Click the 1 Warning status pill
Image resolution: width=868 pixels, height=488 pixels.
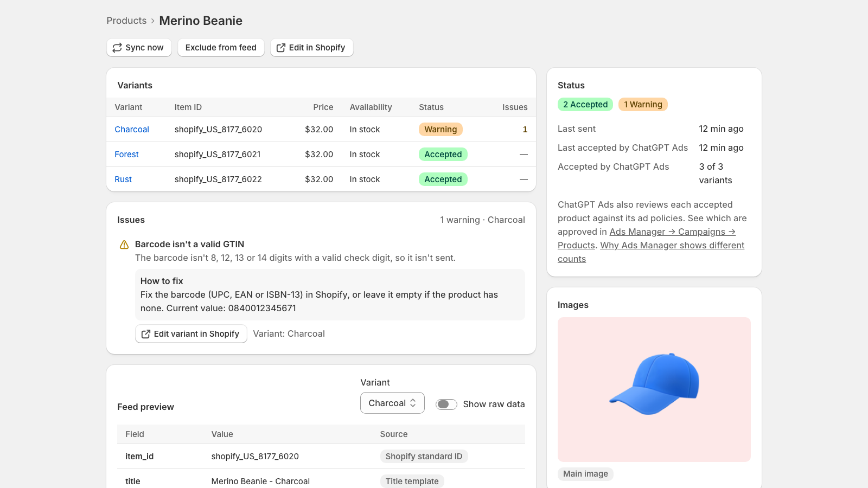643,105
